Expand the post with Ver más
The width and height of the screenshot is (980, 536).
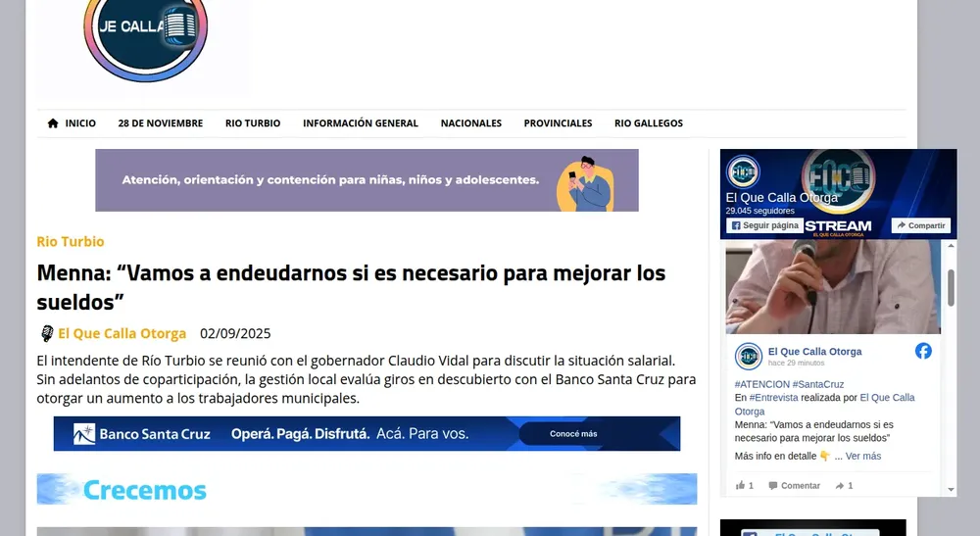click(x=863, y=456)
